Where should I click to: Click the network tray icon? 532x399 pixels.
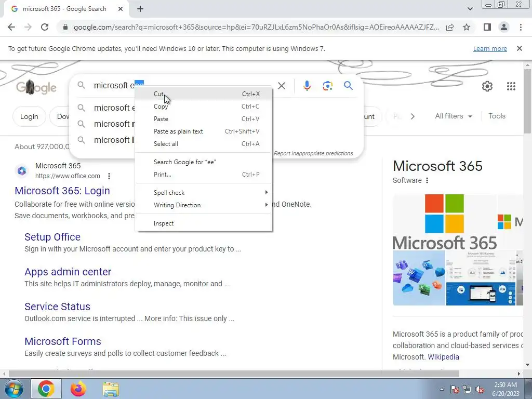point(467,390)
